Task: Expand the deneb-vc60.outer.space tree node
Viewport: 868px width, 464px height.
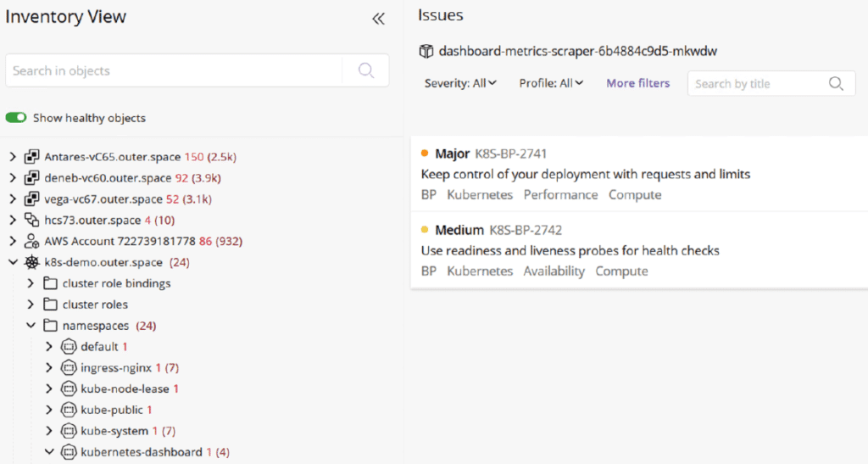Action: [x=13, y=178]
